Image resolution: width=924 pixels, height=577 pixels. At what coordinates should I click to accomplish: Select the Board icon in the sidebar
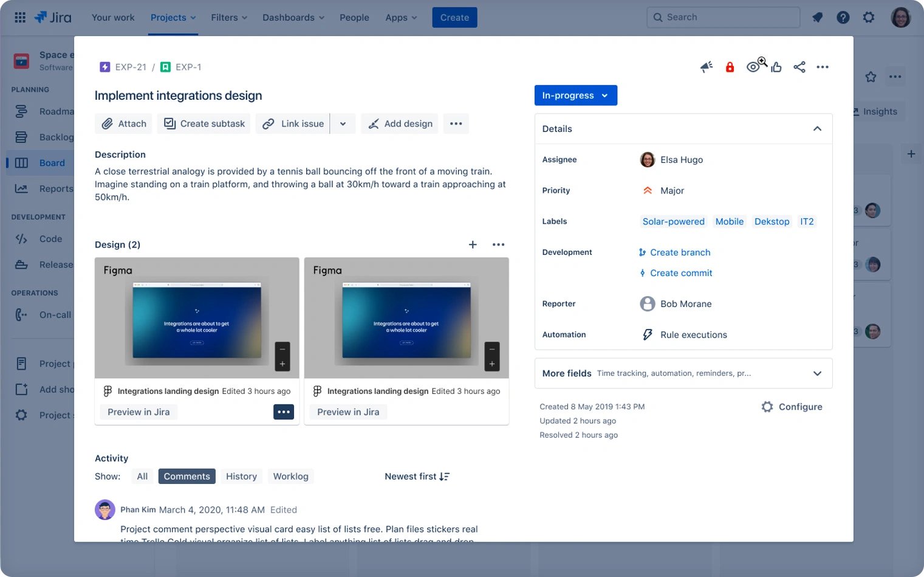tap(21, 162)
